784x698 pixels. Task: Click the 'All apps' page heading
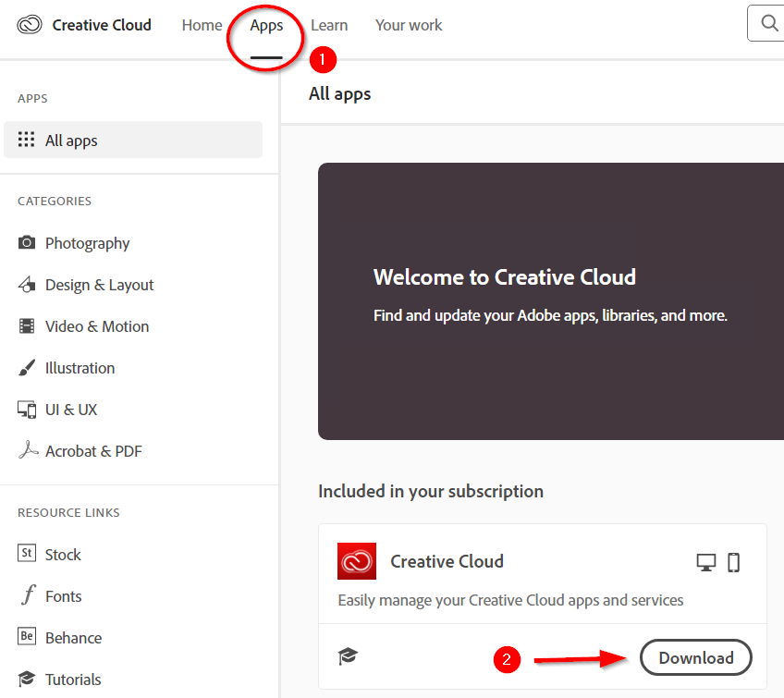[340, 94]
